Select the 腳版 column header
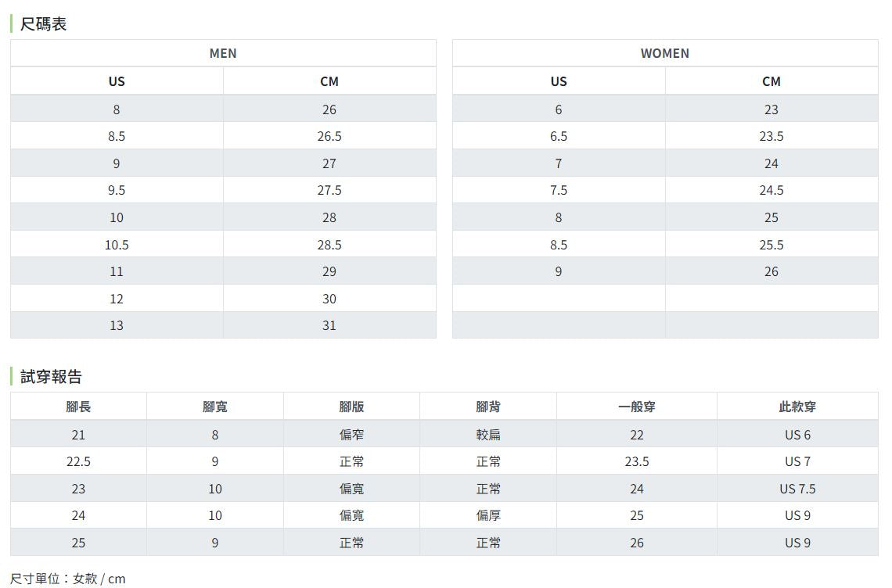This screenshot has width=892, height=588. (x=351, y=407)
